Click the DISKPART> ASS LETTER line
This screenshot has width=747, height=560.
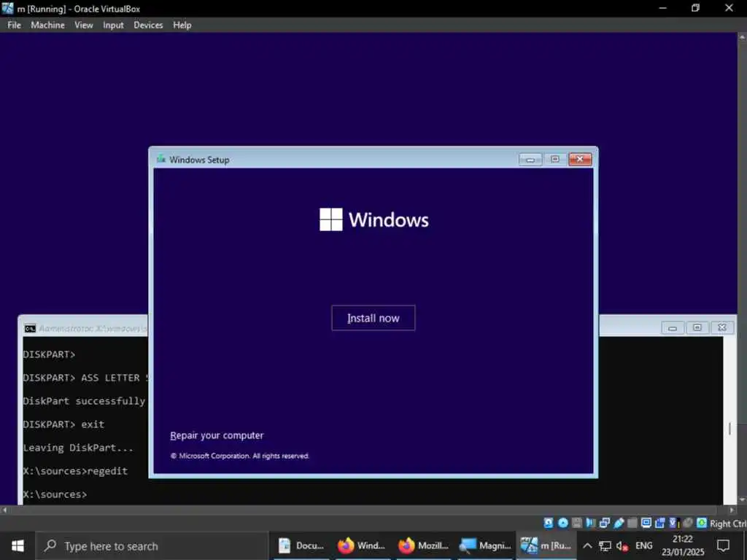point(86,378)
